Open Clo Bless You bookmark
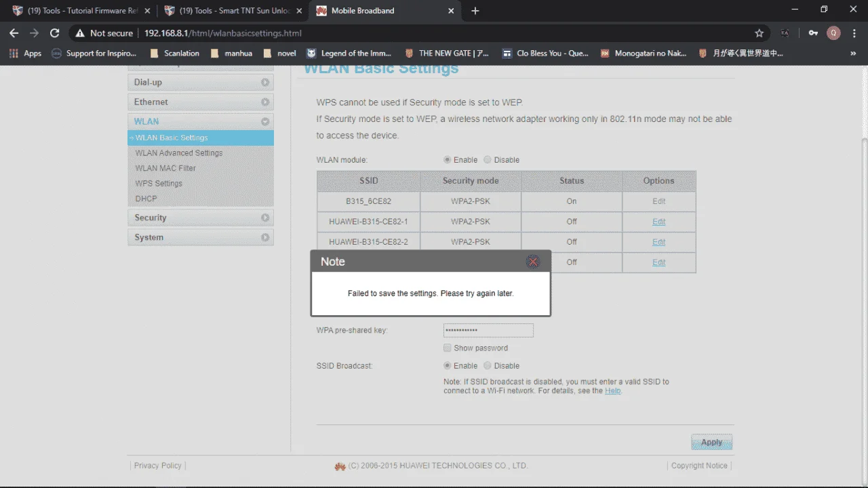The width and height of the screenshot is (868, 488). pos(545,53)
